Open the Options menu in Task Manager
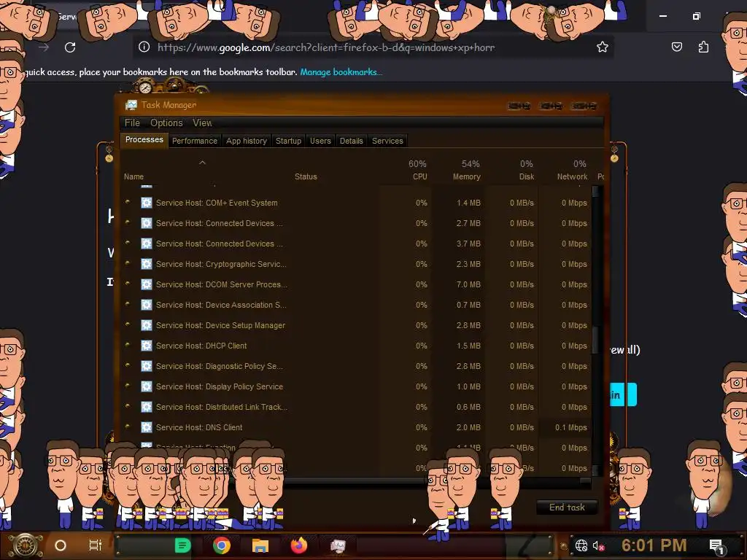The width and height of the screenshot is (747, 560). click(166, 122)
